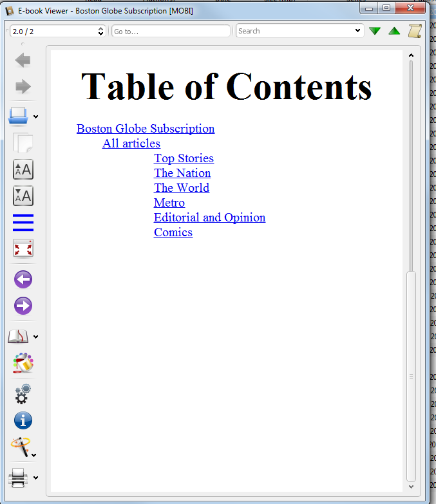Open the Editorial and Opinion link
The width and height of the screenshot is (436, 504).
[210, 218]
